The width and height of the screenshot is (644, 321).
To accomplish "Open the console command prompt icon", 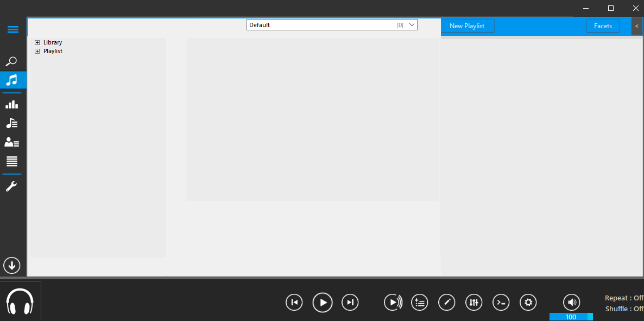I will [x=501, y=303].
